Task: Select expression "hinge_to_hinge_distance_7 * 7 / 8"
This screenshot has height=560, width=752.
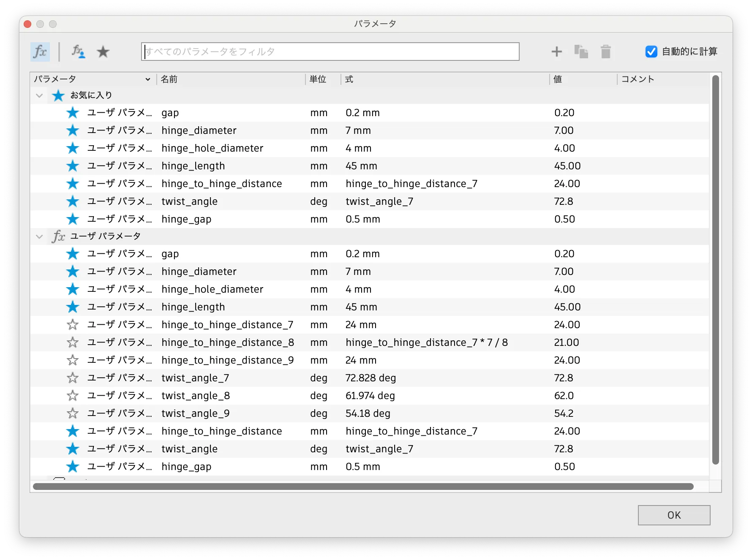Action: (x=427, y=343)
